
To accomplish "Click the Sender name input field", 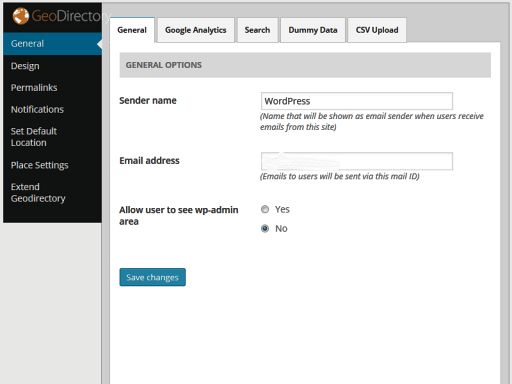I will 357,101.
